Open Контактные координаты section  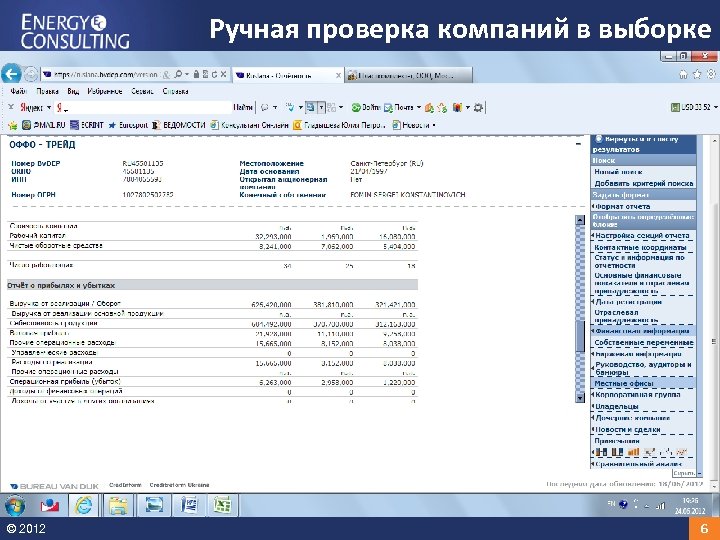[640, 248]
